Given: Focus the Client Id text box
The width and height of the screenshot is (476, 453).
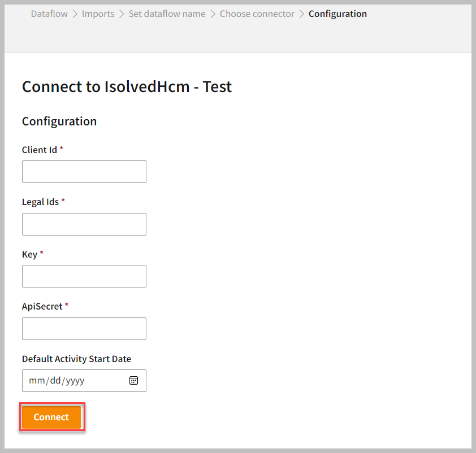Looking at the screenshot, I should [x=84, y=172].
